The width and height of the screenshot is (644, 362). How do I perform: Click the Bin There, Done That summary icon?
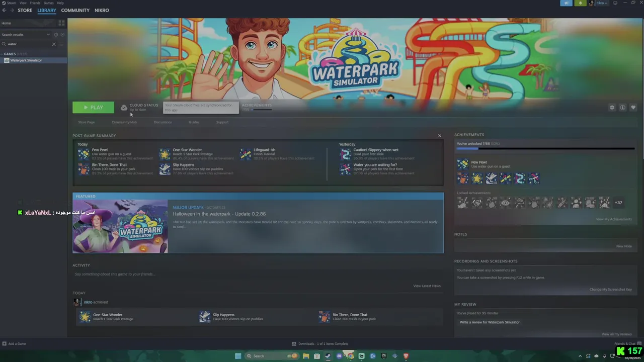(x=84, y=169)
